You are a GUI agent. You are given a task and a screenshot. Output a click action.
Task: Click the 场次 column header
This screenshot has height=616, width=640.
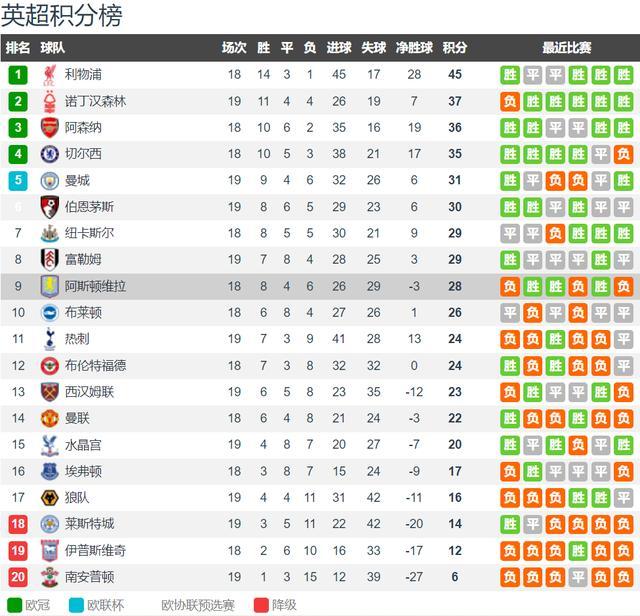(234, 48)
